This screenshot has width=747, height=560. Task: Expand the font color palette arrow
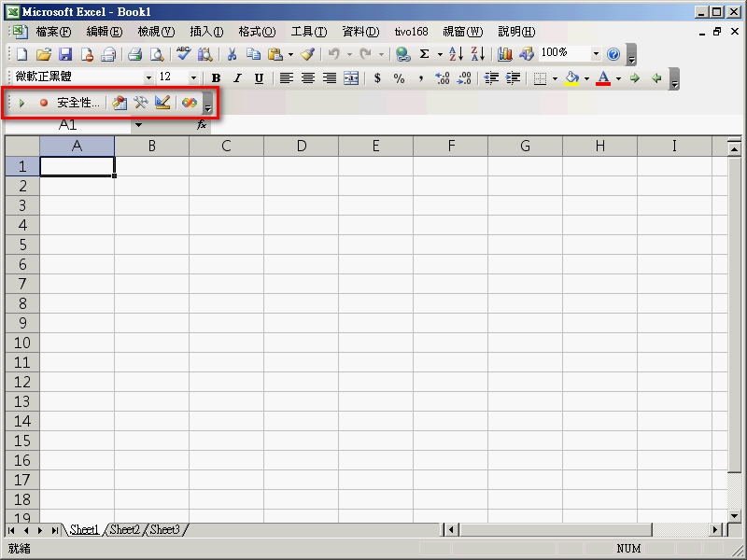click(x=618, y=78)
